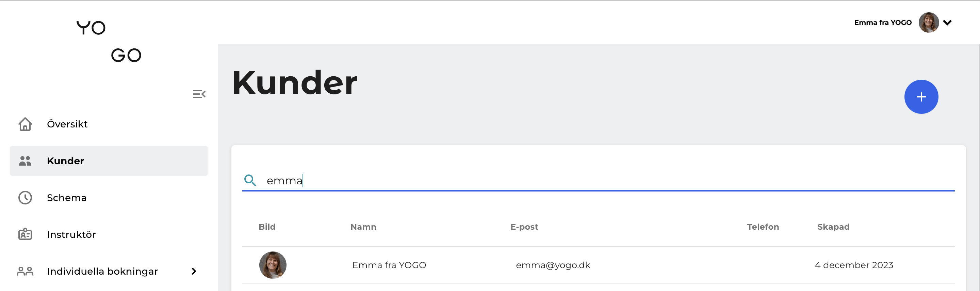Click Emma's customer photo thumbnail
980x291 pixels.
click(273, 265)
